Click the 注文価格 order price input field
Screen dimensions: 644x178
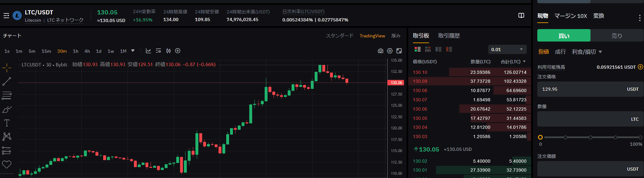pyautogui.click(x=580, y=89)
